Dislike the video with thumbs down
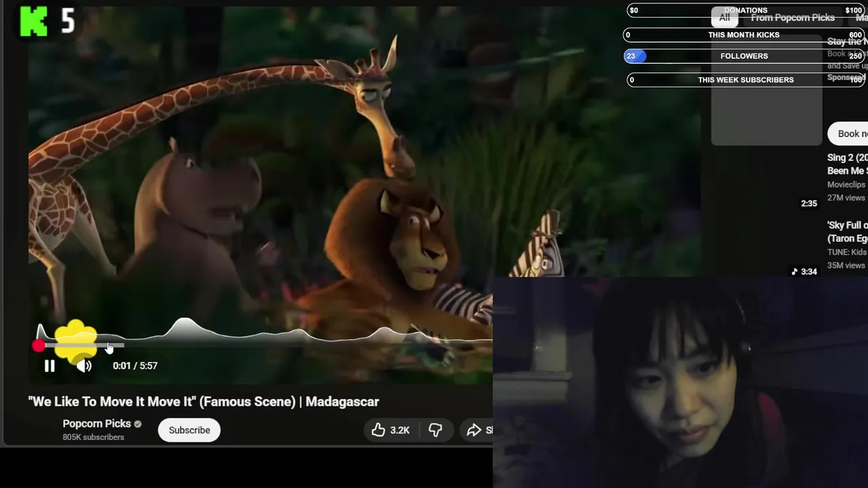 click(x=435, y=430)
